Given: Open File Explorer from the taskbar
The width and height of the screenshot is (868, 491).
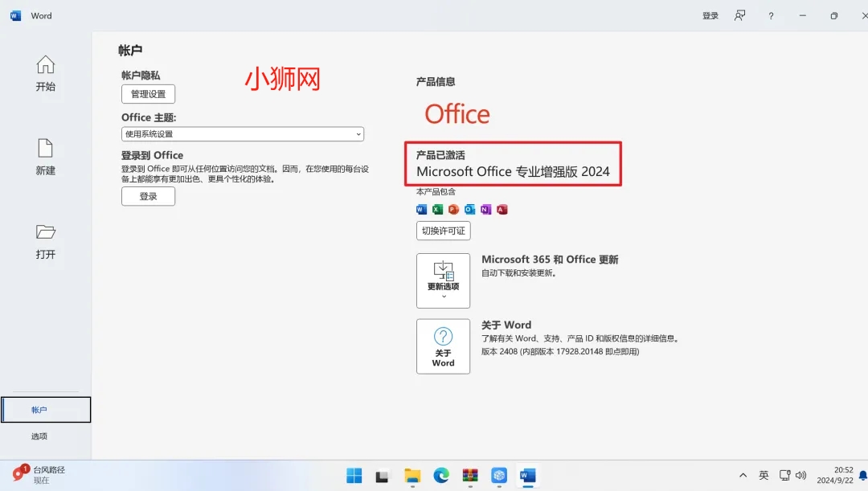Looking at the screenshot, I should (412, 476).
